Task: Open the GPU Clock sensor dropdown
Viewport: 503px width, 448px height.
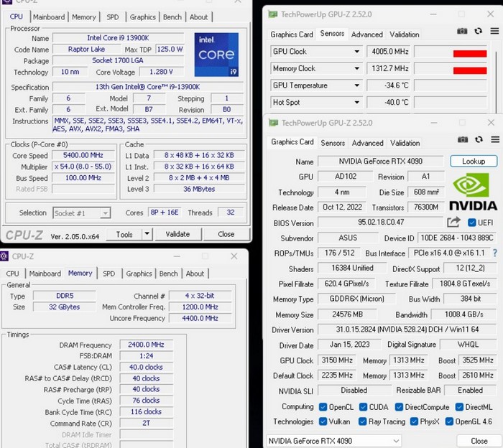Action: click(x=356, y=52)
